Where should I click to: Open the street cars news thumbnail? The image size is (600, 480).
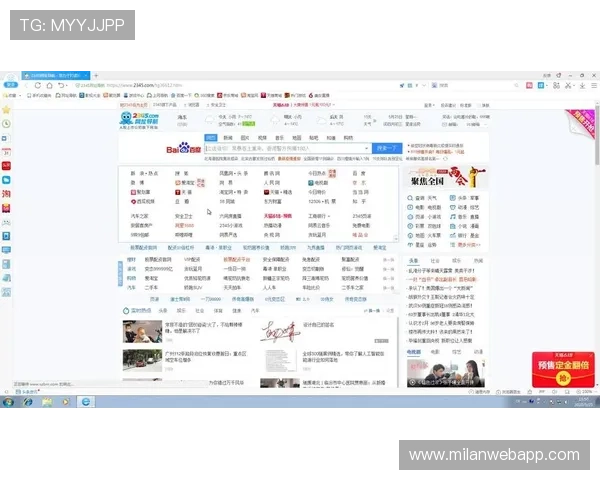pos(142,360)
